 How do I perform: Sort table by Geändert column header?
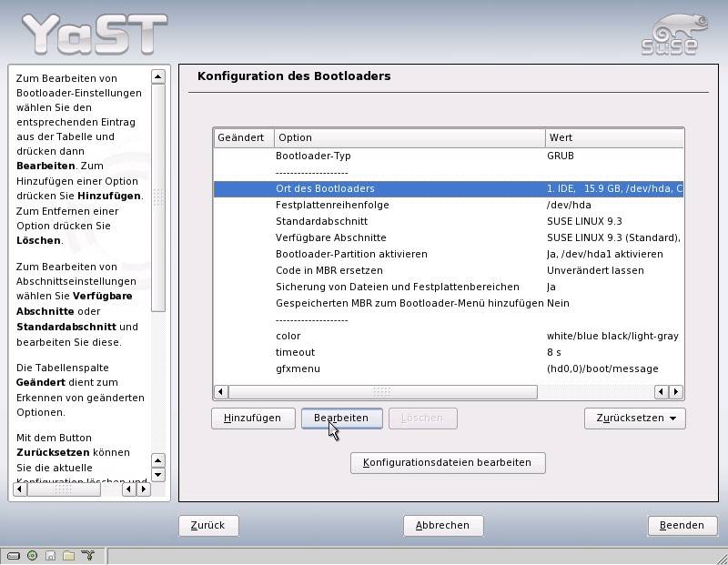243,137
